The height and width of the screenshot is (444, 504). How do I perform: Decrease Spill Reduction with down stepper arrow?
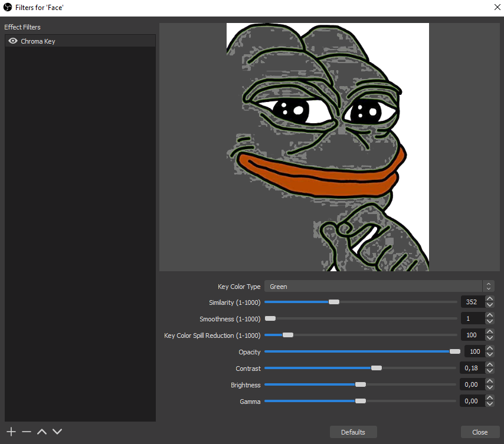coord(489,338)
